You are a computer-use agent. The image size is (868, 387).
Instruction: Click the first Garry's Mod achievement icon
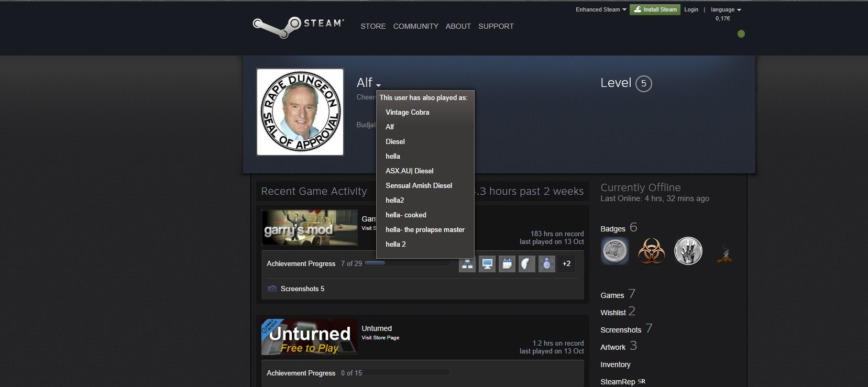467,264
